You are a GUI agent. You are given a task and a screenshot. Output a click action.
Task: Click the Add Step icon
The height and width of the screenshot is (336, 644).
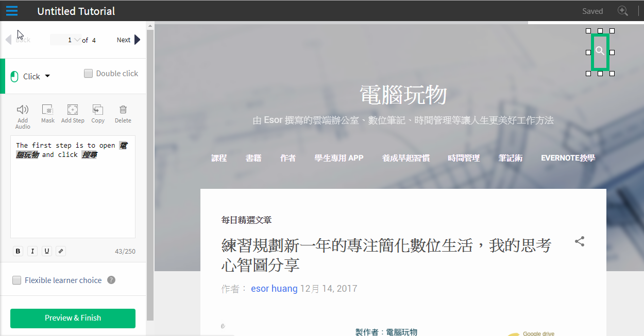[73, 110]
